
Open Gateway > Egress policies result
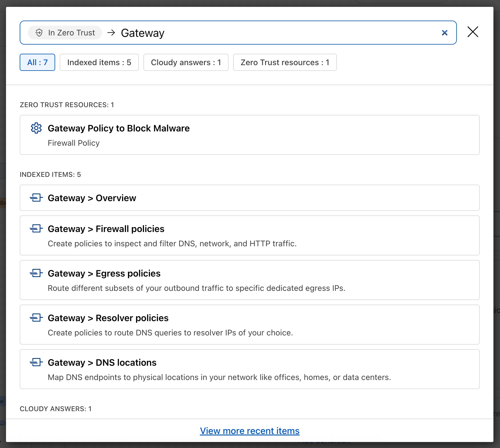(249, 280)
